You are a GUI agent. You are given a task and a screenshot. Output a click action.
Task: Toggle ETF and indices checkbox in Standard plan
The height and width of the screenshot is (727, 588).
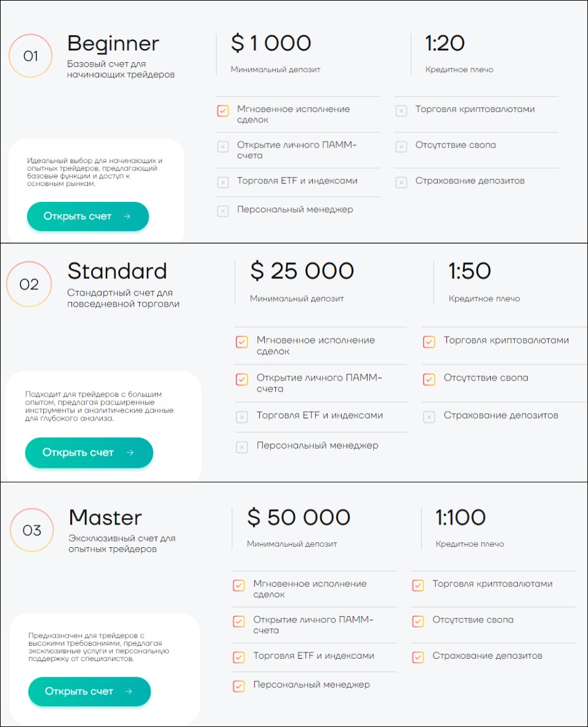(242, 417)
